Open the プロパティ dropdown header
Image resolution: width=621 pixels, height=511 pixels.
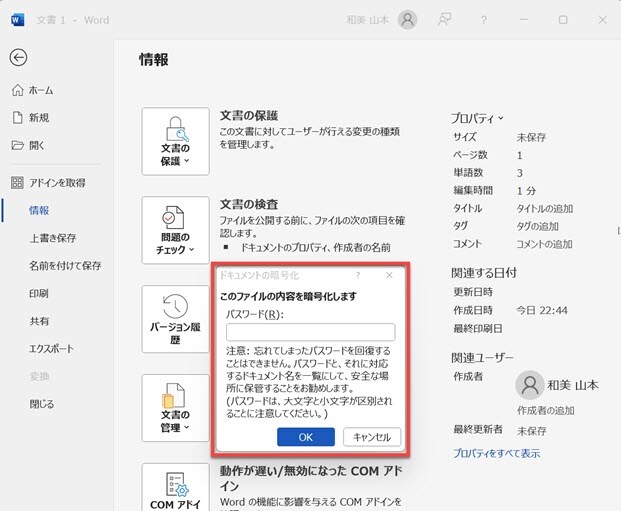pos(477,117)
